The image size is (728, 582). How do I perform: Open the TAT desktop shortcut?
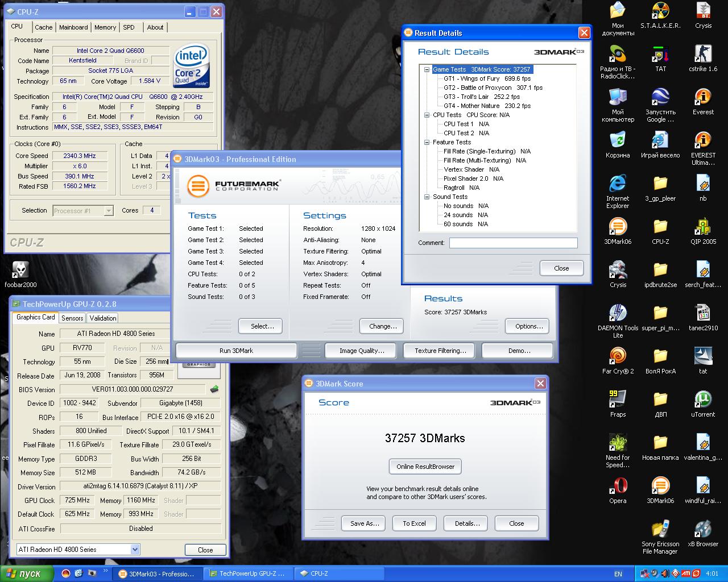click(x=660, y=59)
